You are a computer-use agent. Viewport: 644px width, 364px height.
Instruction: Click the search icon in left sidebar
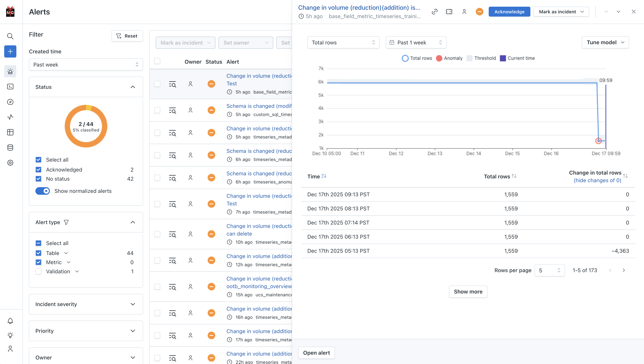10,36
